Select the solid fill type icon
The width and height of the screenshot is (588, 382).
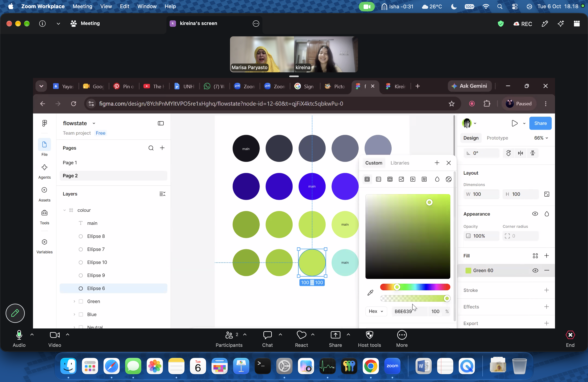[367, 179]
